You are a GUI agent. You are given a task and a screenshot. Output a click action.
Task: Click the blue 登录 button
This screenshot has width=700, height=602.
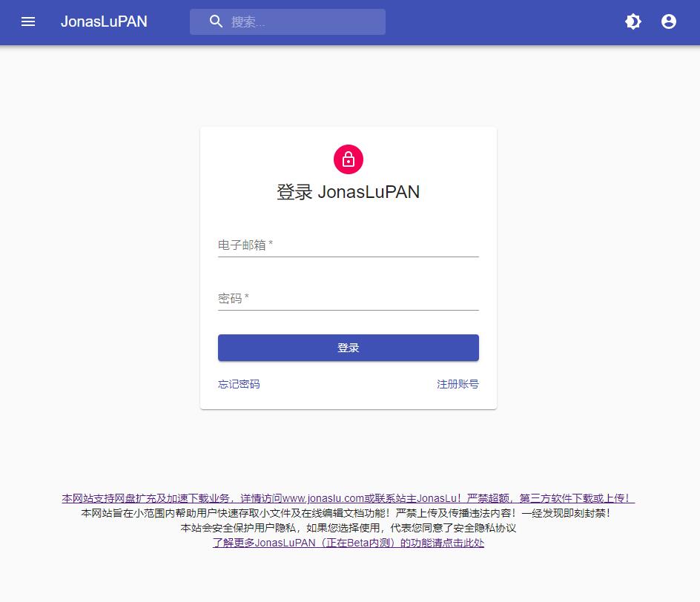[x=349, y=348]
